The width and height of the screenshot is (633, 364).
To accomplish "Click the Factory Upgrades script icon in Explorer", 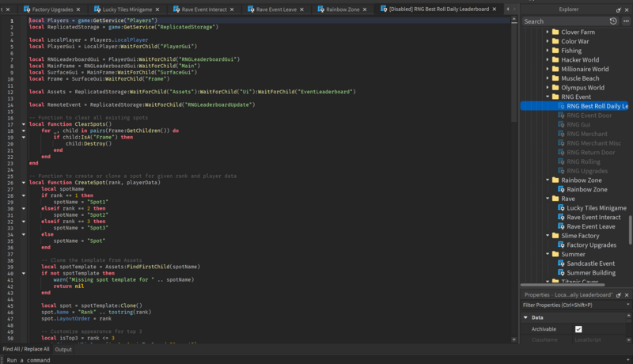I will click(x=561, y=245).
